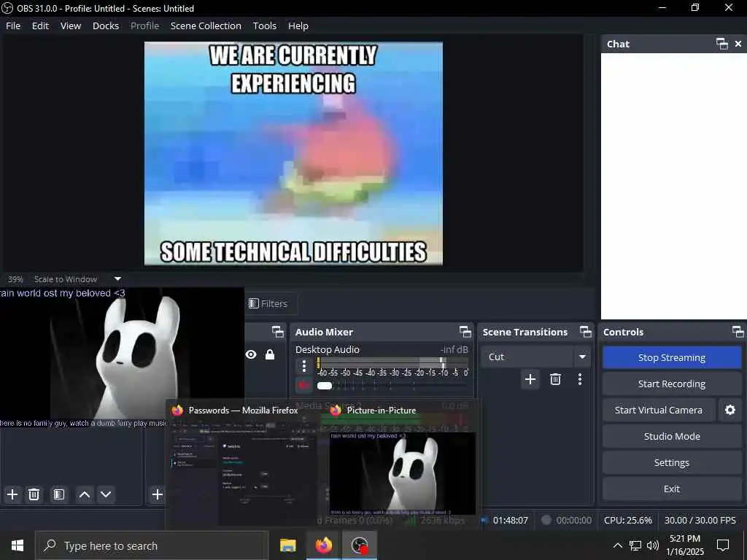This screenshot has width=747, height=560.
Task: Open the Tools menu
Action: [264, 26]
